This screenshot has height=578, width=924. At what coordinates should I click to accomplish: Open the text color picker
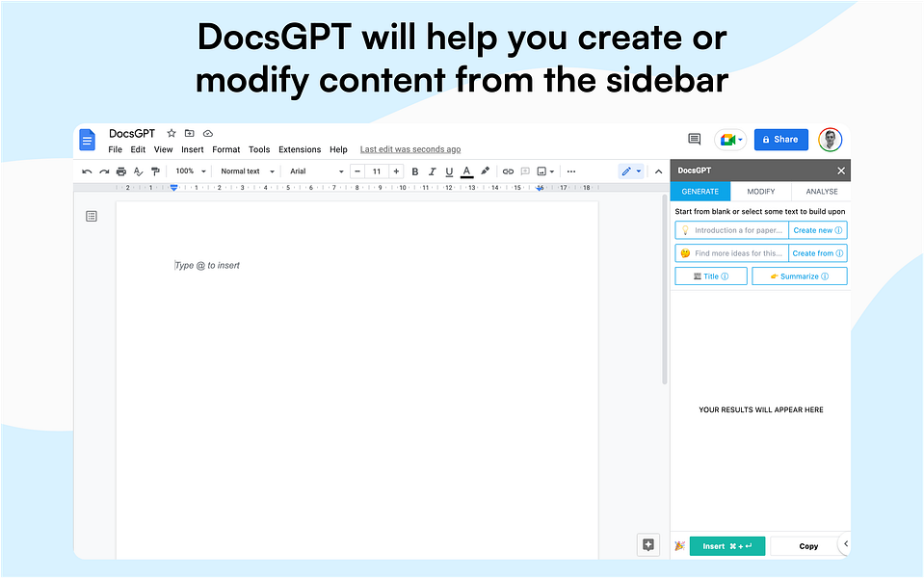466,171
